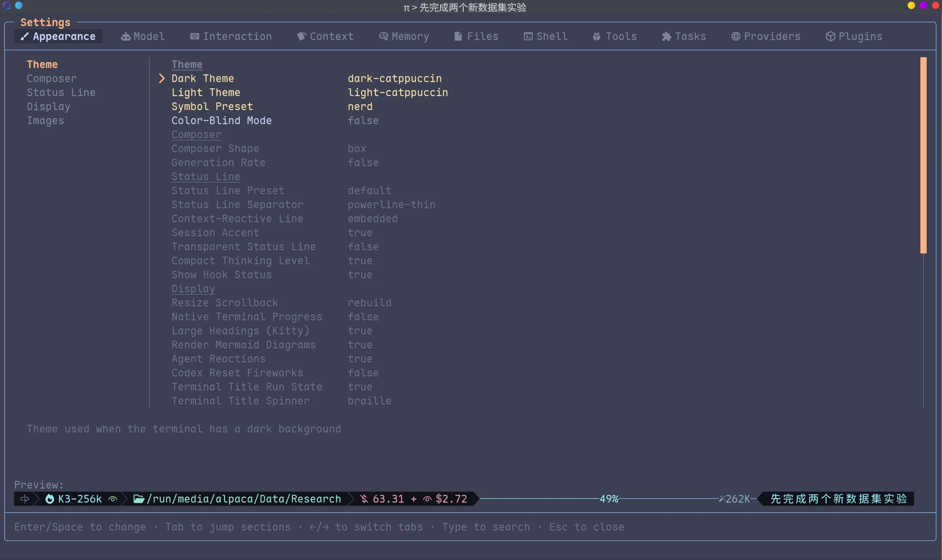This screenshot has width=942, height=560.
Task: Jump to Composer section in sidebar
Action: pyautogui.click(x=52, y=78)
